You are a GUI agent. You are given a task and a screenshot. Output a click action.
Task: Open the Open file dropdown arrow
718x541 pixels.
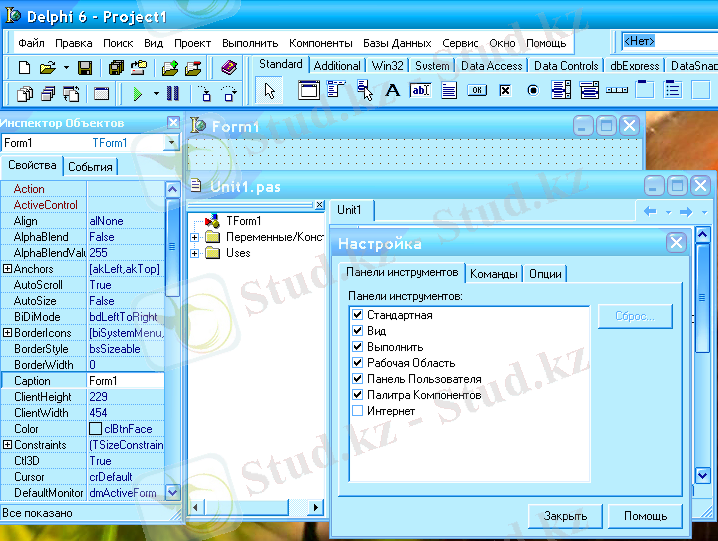(x=66, y=68)
